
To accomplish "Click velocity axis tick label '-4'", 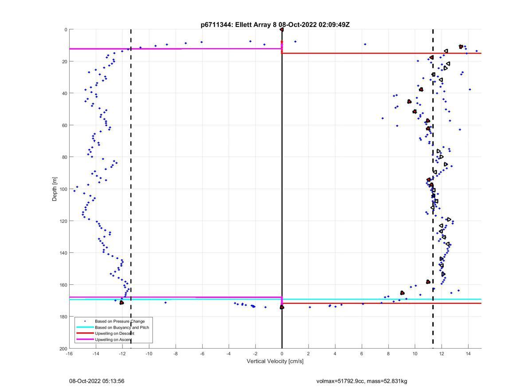I will (x=229, y=354).
